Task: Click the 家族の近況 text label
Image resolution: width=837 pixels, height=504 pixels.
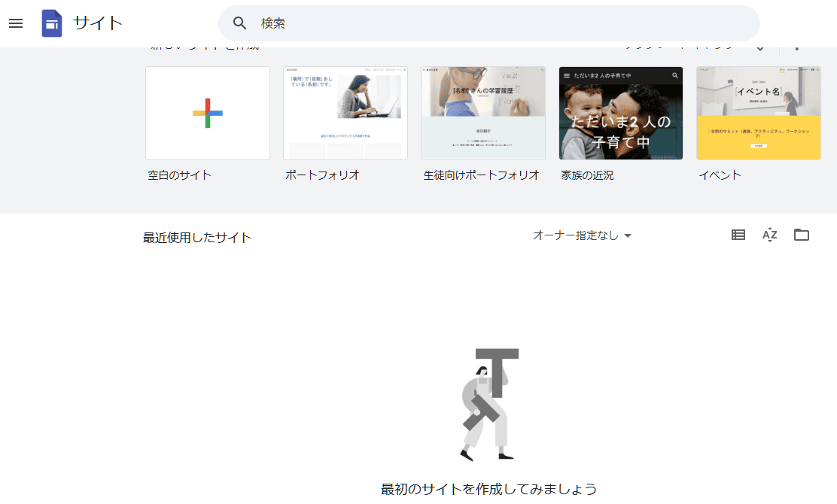Action: 587,175
